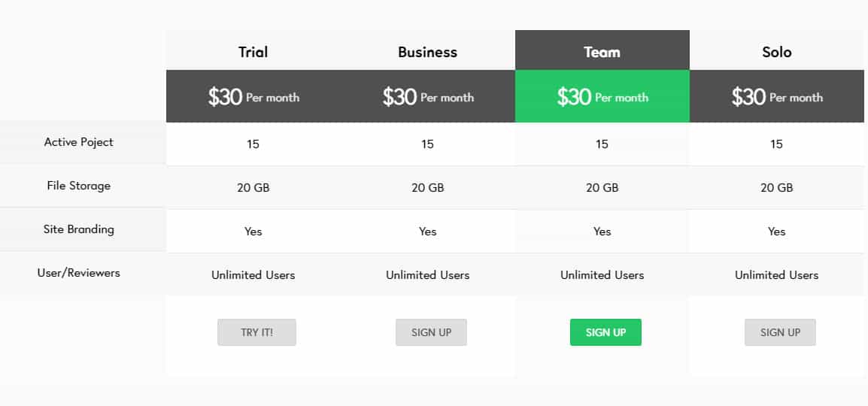Viewport: 868px width, 406px height.
Task: Click Yes in the Solo column
Action: click(x=776, y=232)
